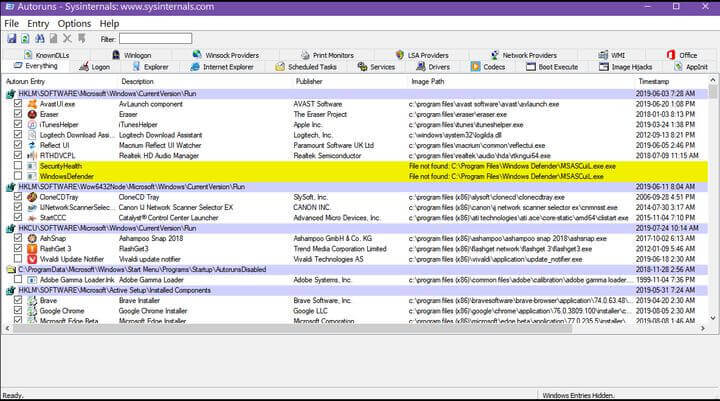Screen dimensions: 720x401
Task: Click the Eraser entry red icon
Action: (32, 114)
